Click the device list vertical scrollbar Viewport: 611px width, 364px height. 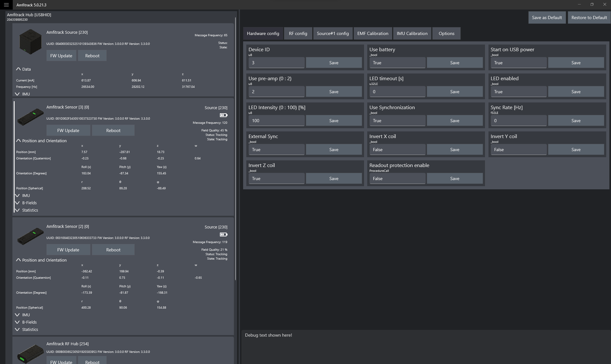(x=235, y=149)
